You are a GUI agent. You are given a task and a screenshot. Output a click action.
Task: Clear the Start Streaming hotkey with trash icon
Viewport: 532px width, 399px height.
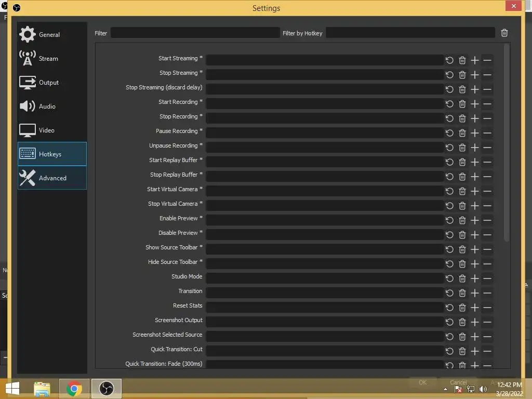coord(462,60)
